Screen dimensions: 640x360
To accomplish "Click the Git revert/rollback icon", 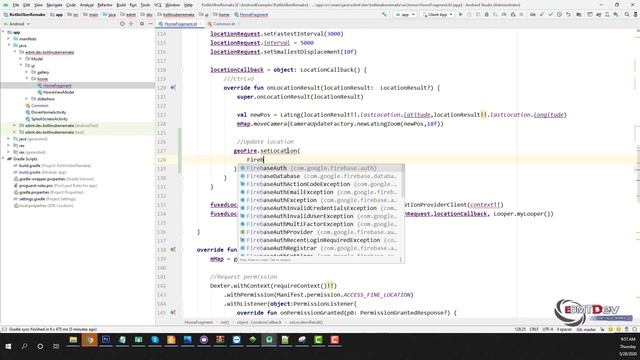I will pyautogui.click(x=568, y=14).
